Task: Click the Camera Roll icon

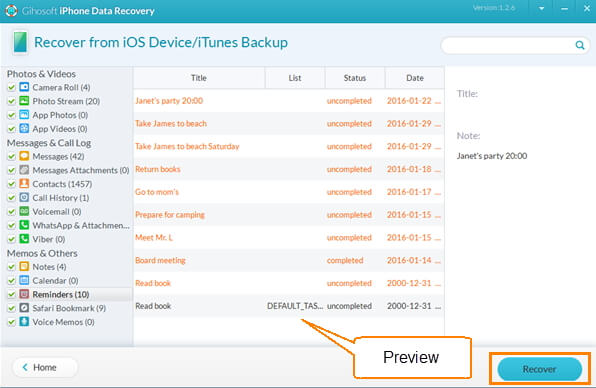Action: tap(24, 87)
